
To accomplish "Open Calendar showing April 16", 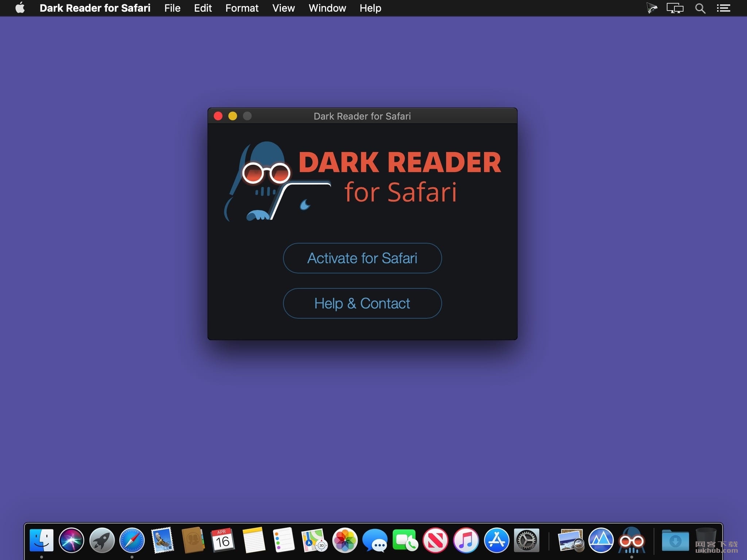I will 223,540.
